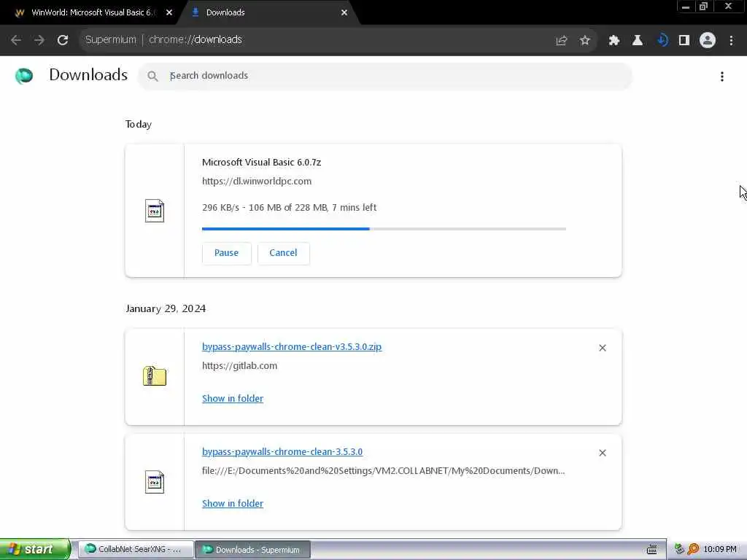Open the toolbar downloads progress icon
The image size is (747, 560).
(x=662, y=41)
